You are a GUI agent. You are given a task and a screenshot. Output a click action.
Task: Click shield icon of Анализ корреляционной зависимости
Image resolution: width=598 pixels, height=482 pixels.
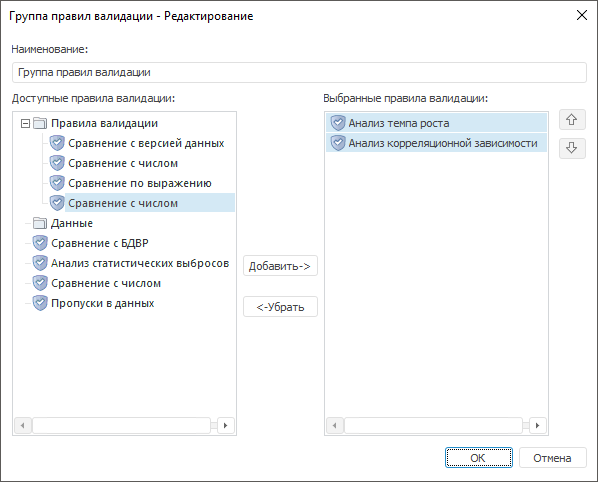click(338, 143)
